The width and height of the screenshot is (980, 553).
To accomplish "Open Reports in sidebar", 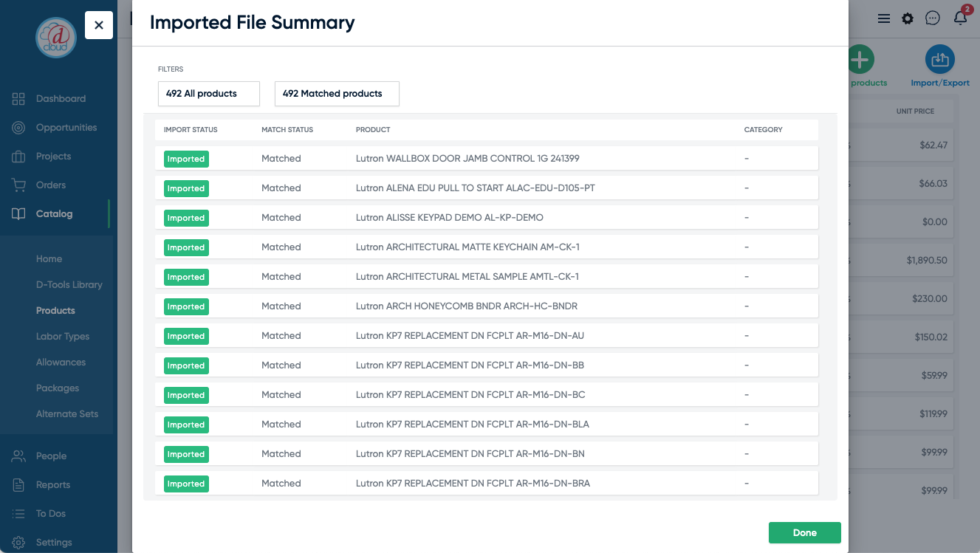I will point(53,485).
